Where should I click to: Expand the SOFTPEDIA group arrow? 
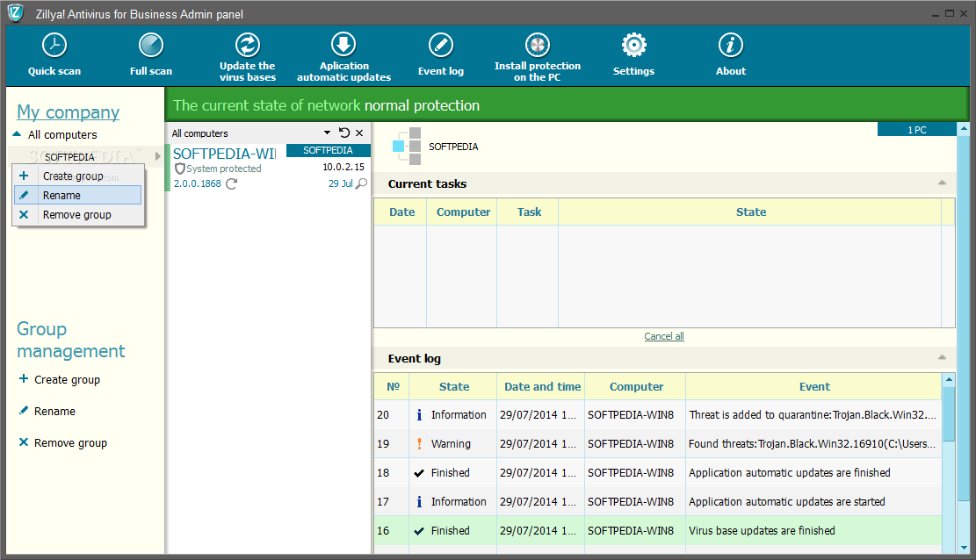tap(158, 156)
